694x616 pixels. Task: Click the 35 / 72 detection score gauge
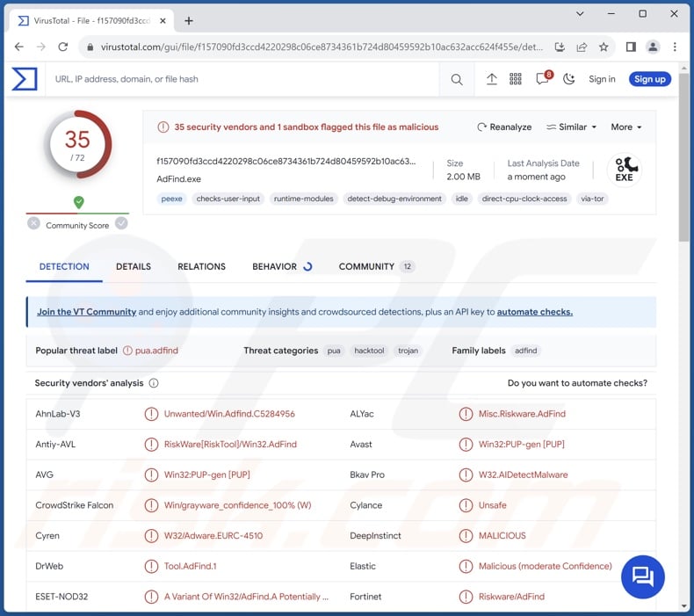coord(77,144)
